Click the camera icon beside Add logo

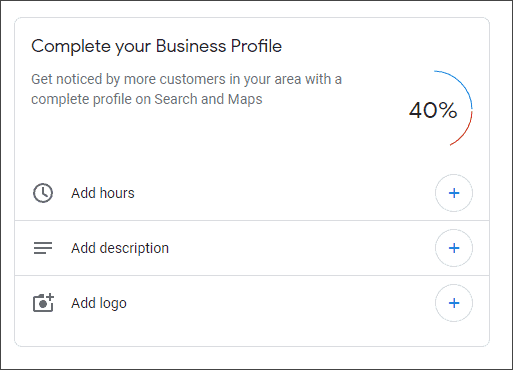click(x=43, y=303)
